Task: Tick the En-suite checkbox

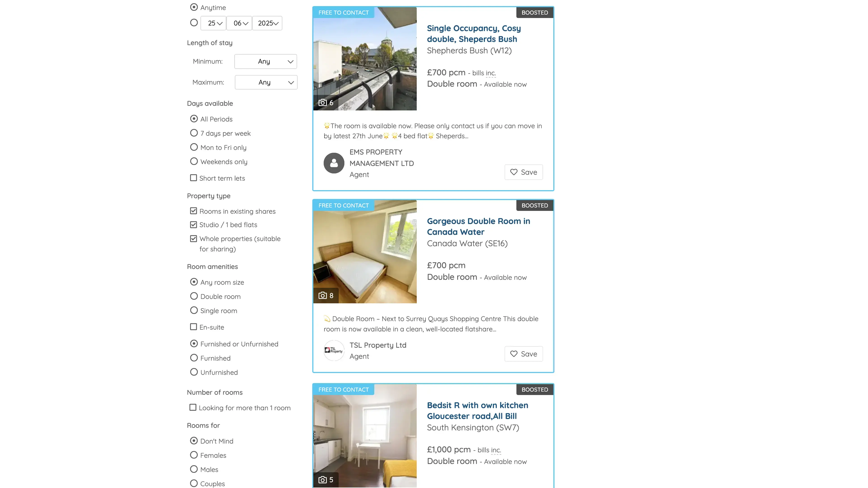Action: tap(193, 327)
